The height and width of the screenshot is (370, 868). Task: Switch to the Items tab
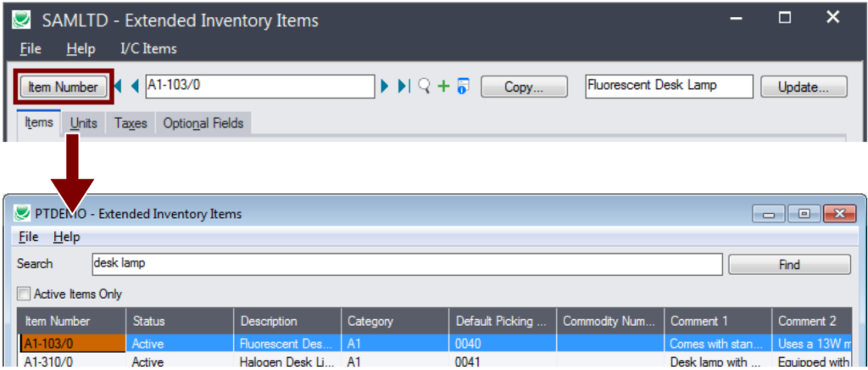coord(39,122)
